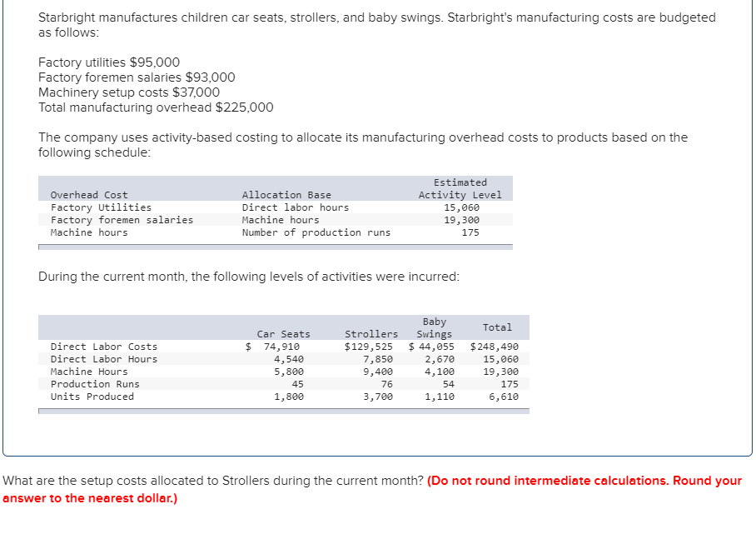Click Car Seats units produced 1,800

(289, 397)
